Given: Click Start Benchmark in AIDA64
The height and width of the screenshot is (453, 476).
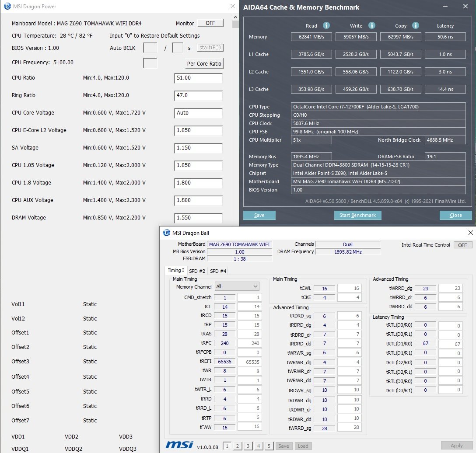Looking at the screenshot, I should coord(357,215).
